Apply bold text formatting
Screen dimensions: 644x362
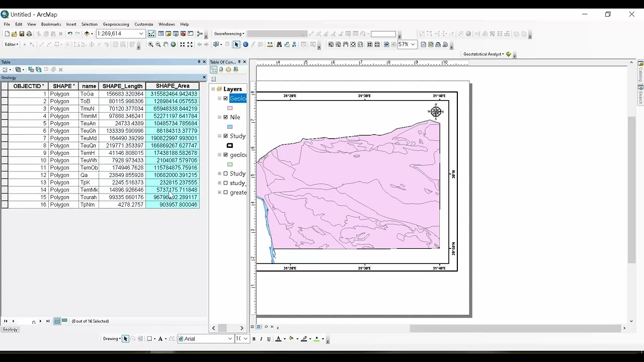pyautogui.click(x=254, y=339)
